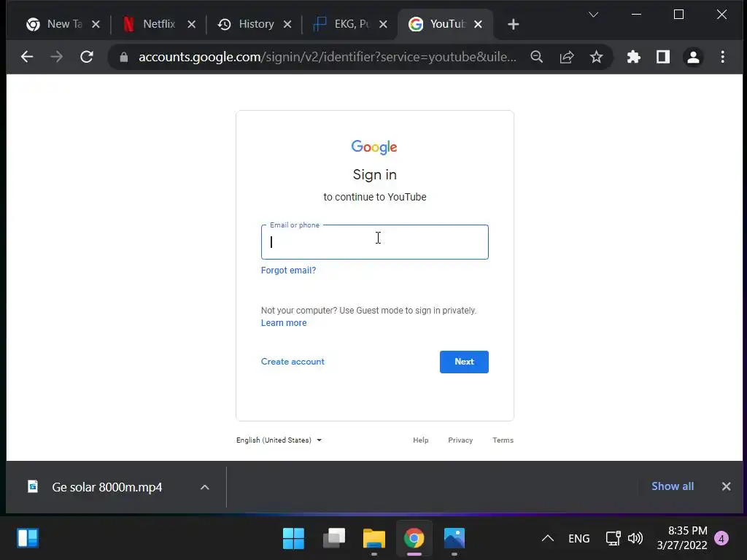The width and height of the screenshot is (747, 560).
Task: Open the Privacy link
Action: tap(460, 440)
